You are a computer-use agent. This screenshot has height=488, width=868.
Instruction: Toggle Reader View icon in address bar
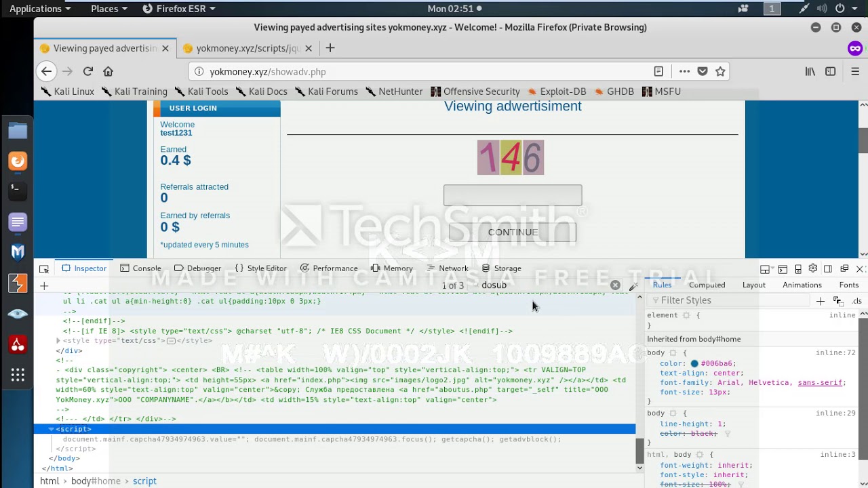(658, 71)
